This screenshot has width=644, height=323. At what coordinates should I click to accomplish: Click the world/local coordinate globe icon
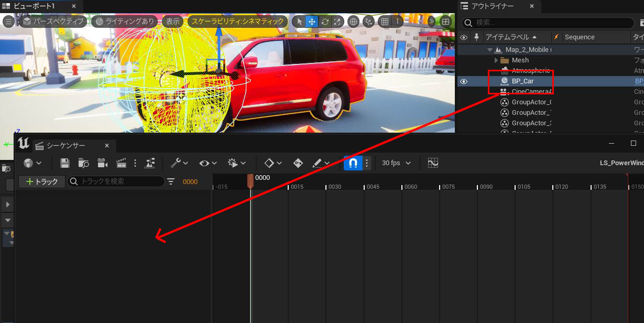pyautogui.click(x=354, y=21)
